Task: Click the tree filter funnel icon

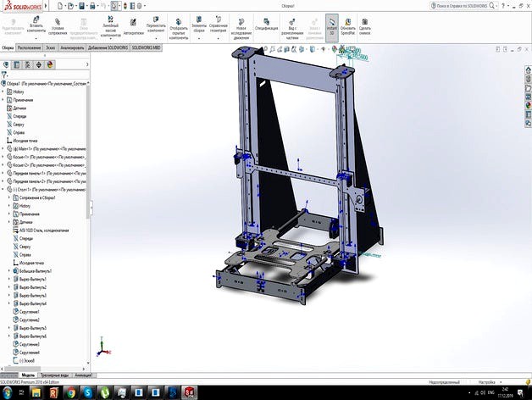Action: (x=4, y=75)
